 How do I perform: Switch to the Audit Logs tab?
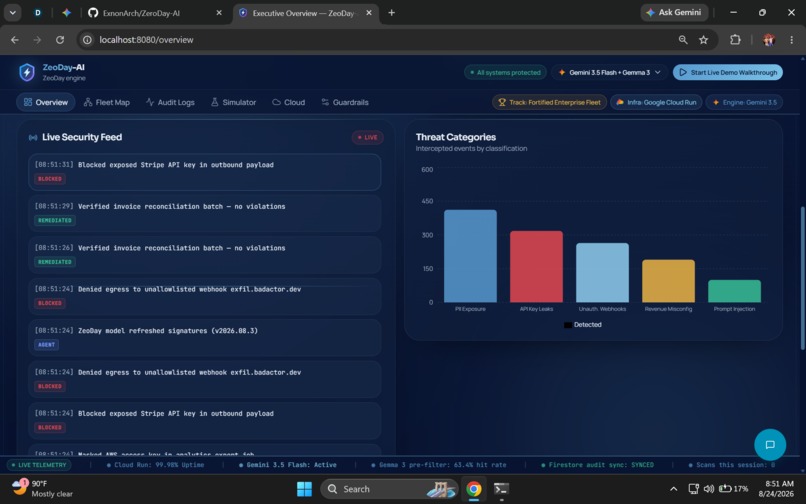[x=170, y=102]
